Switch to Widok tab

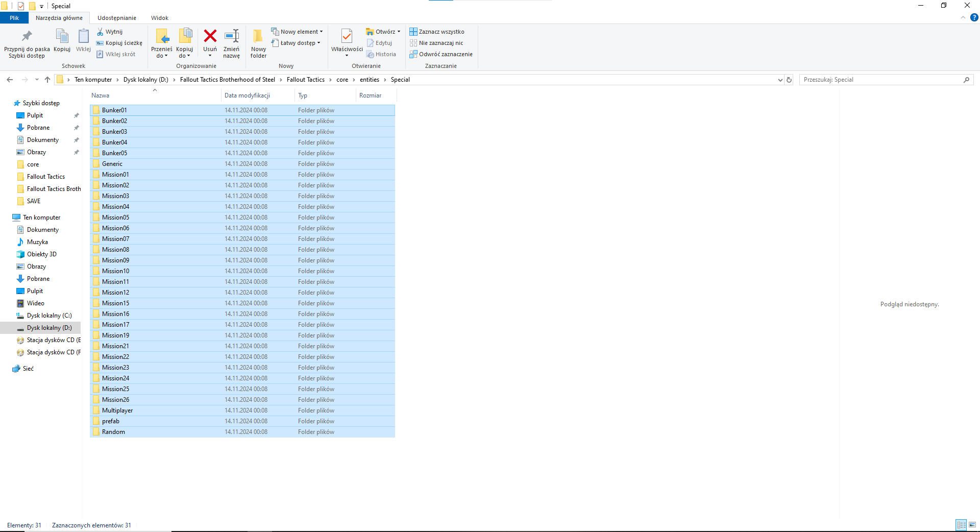pyautogui.click(x=160, y=18)
